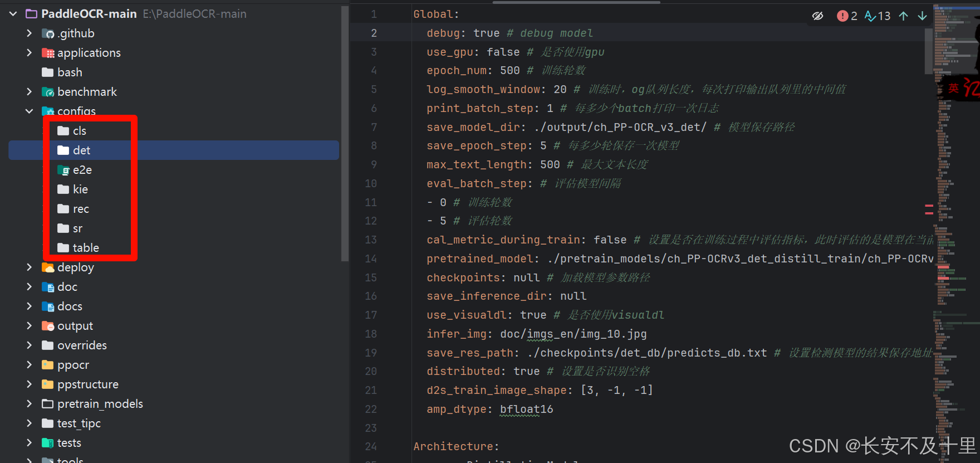
Task: Click the doc folder icon
Action: (x=48, y=287)
